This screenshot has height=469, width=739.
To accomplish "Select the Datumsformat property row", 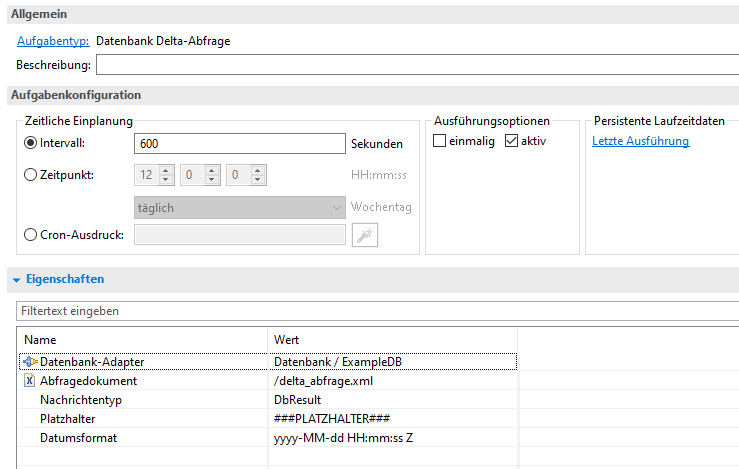I will [268, 438].
